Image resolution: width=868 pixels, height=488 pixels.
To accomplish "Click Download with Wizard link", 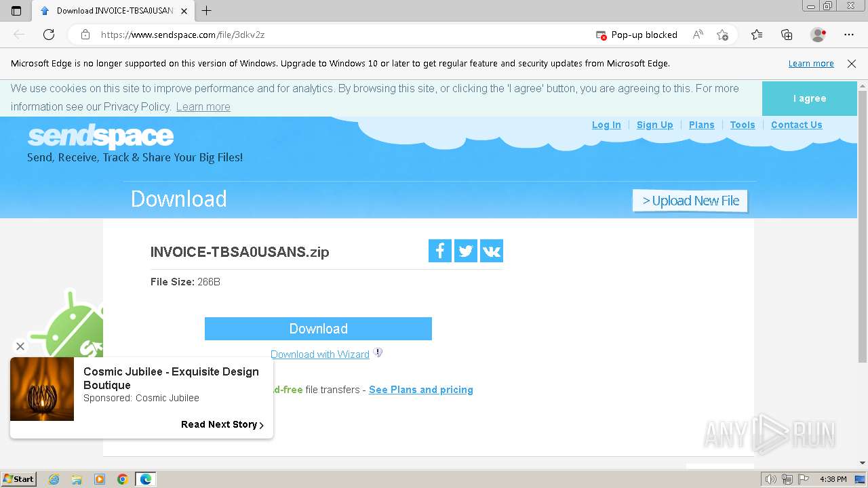I will (x=320, y=354).
